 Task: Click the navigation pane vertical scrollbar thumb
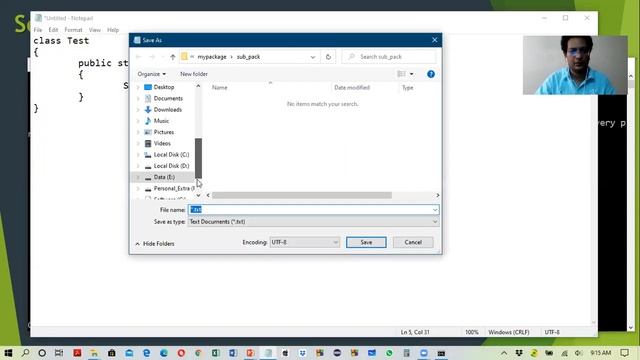[198, 158]
